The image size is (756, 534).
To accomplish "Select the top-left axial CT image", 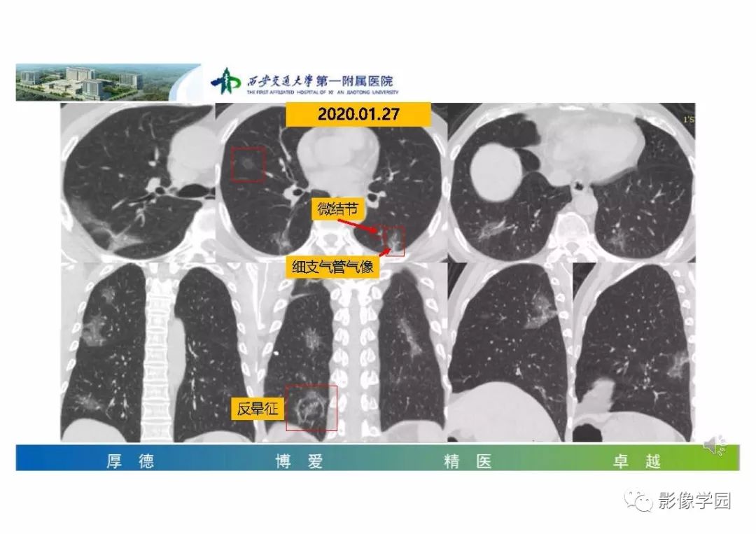I will point(137,182).
